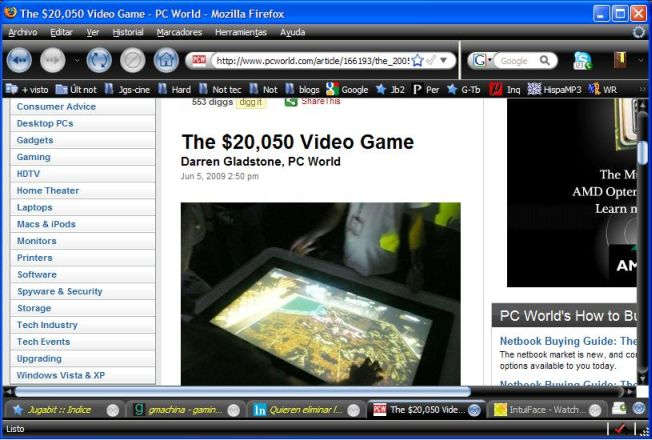
Task: Reload the page with the Refresh button
Action: click(x=99, y=61)
